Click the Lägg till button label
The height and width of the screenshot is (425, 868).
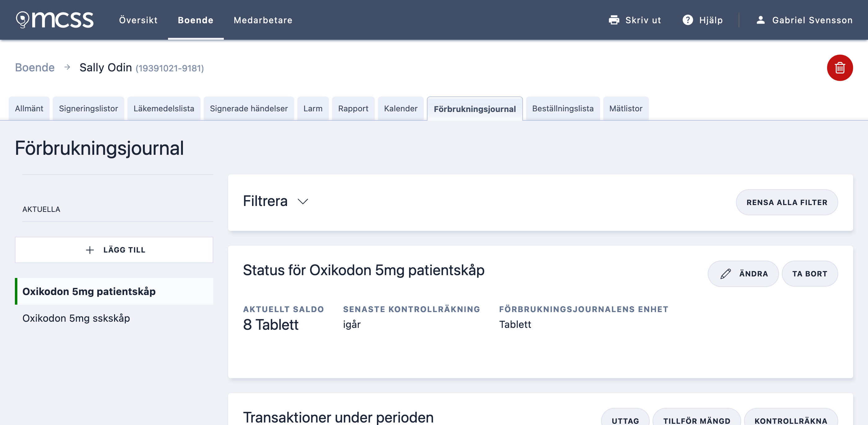124,250
